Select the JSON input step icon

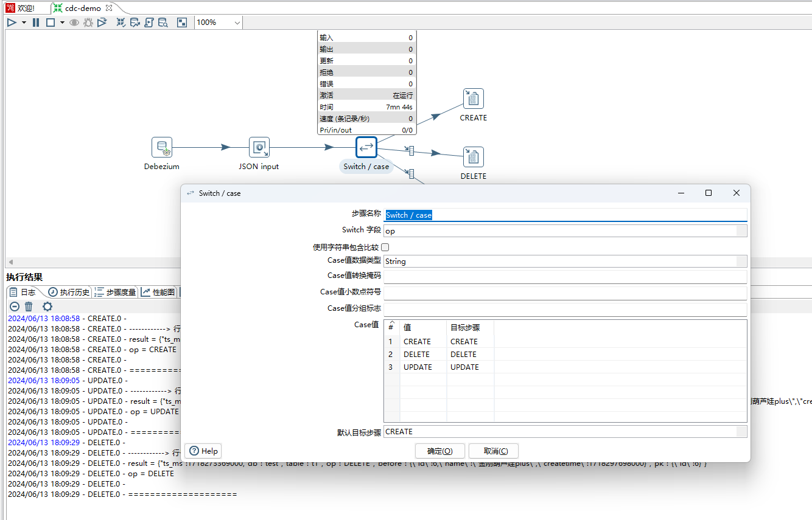click(x=259, y=148)
